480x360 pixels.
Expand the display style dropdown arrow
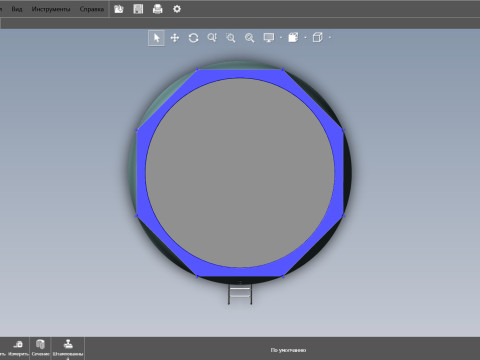tap(281, 38)
